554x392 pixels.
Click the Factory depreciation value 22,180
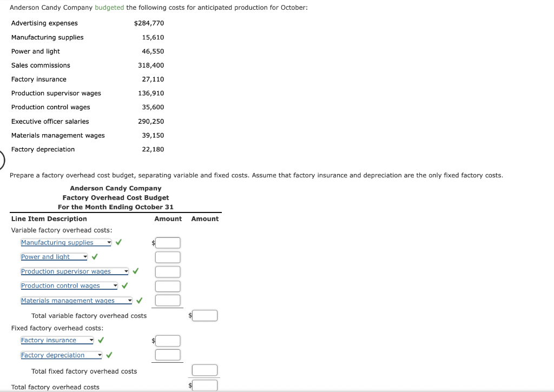(153, 149)
